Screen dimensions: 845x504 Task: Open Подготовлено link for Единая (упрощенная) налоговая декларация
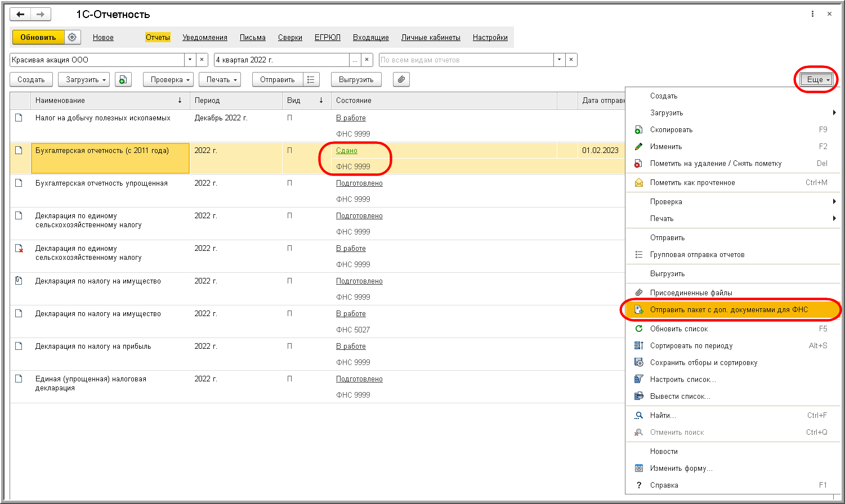tap(359, 379)
